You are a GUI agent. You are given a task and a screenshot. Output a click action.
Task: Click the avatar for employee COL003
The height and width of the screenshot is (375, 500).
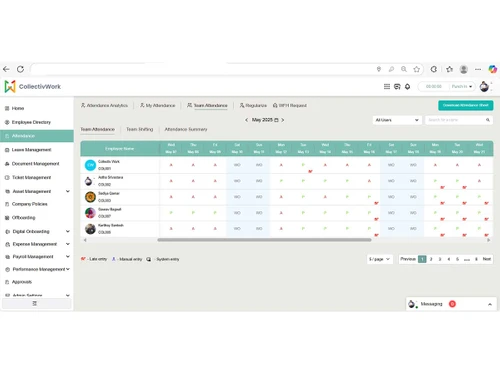[x=90, y=197]
